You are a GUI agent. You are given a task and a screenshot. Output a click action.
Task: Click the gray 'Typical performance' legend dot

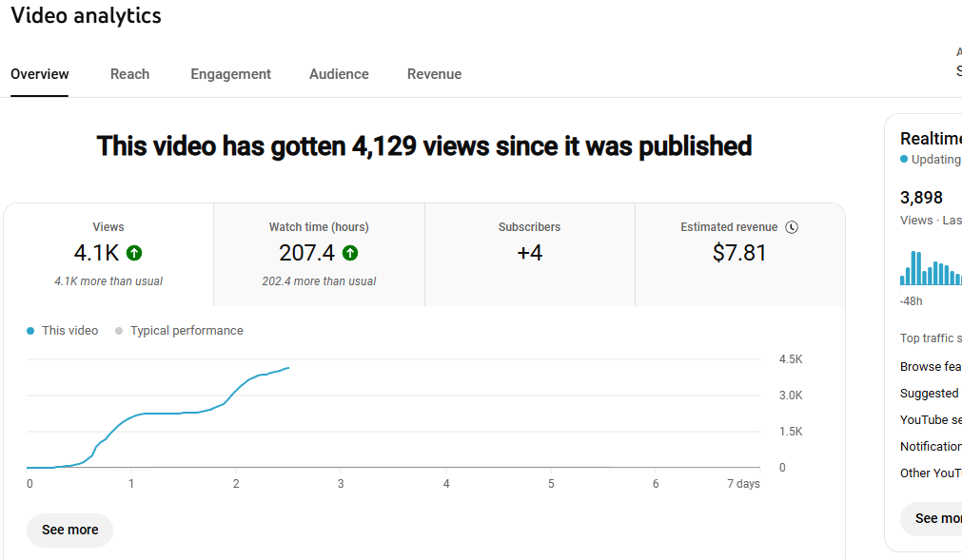[119, 331]
